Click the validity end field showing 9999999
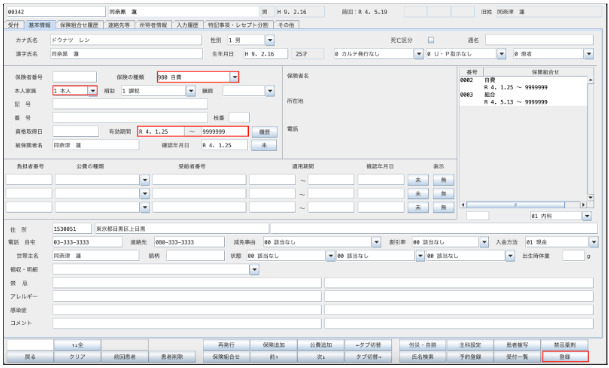Viewport: 609px width, 368px height. [x=224, y=132]
